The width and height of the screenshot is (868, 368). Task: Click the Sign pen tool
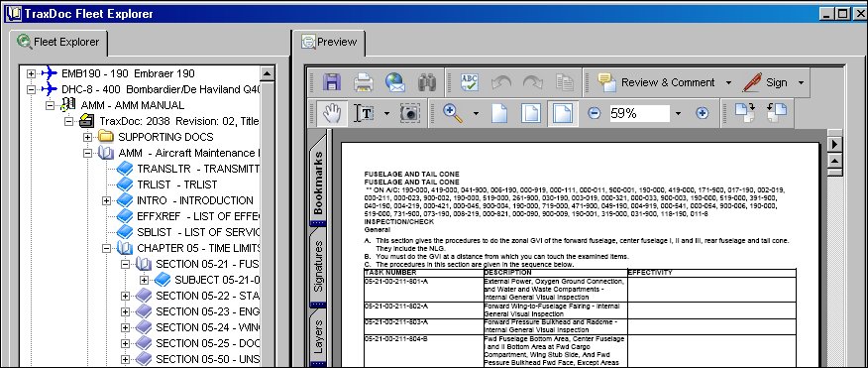tap(765, 82)
